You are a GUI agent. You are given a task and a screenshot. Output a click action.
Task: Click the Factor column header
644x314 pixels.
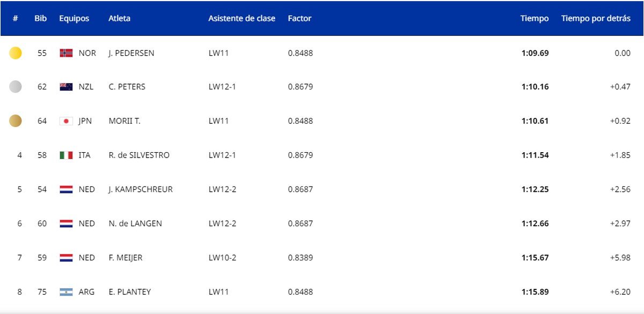299,18
